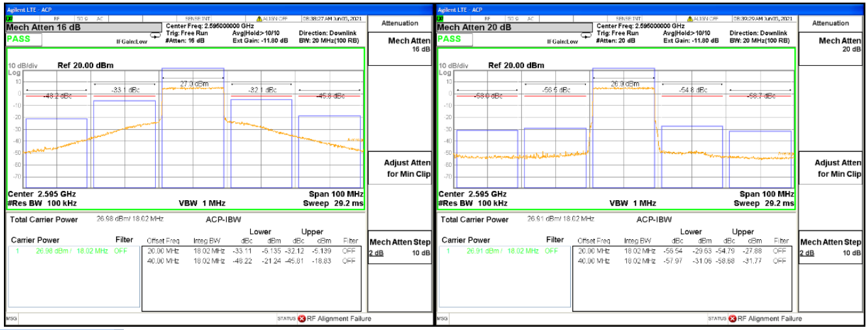868x330 pixels.
Task: Click the ALIGN OFF warning icon in the 20 dB window
Action: tap(691, 19)
